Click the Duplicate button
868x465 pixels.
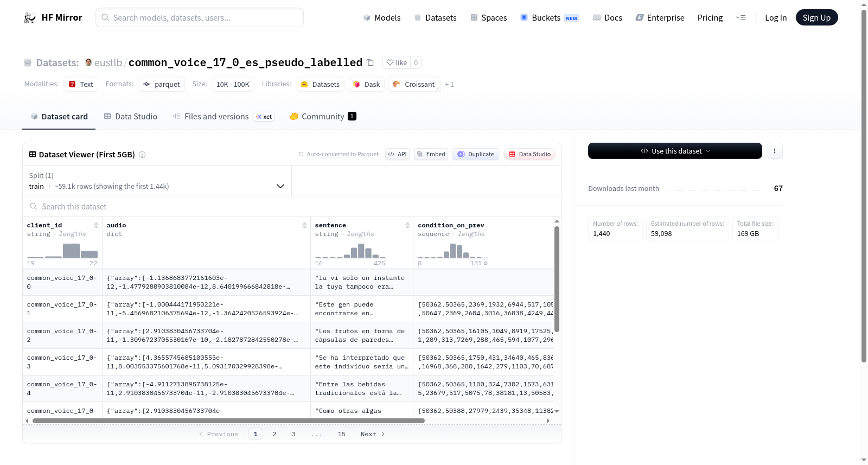(475, 154)
